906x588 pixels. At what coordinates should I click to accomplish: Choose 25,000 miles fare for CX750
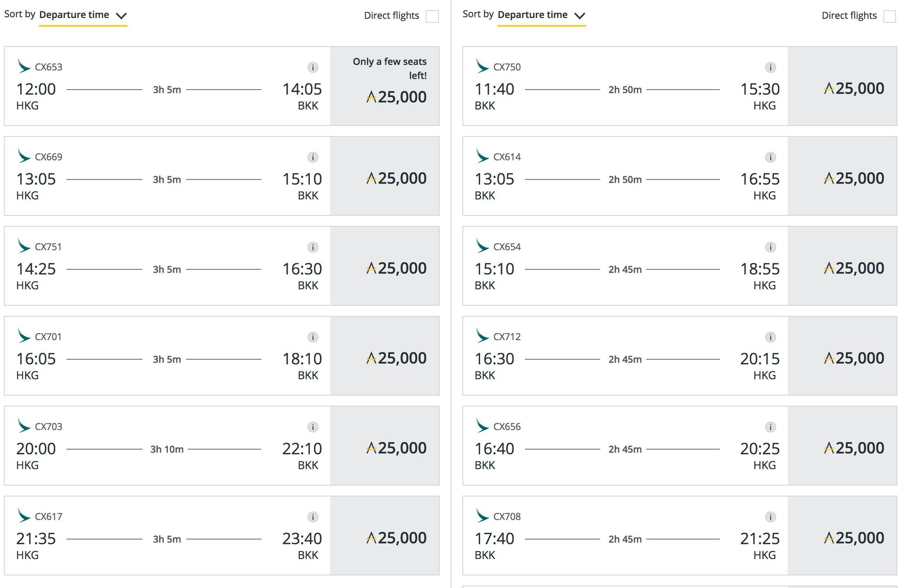click(842, 86)
